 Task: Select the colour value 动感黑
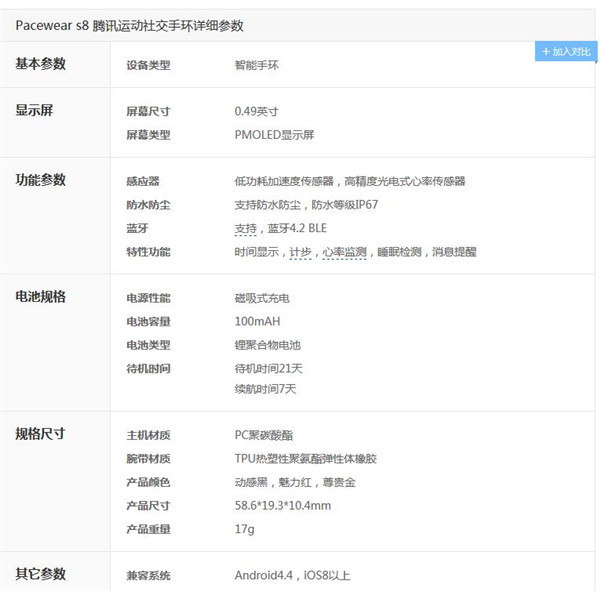tap(251, 482)
